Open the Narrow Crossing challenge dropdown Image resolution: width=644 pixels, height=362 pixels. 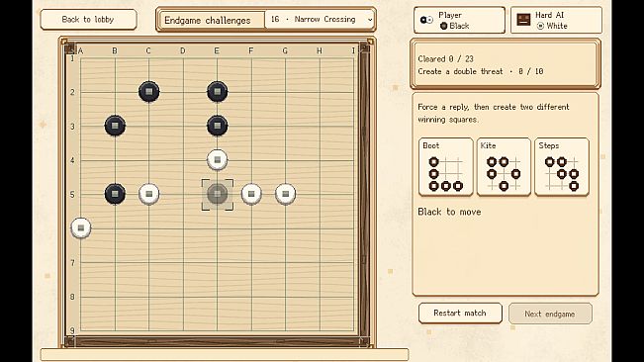320,20
